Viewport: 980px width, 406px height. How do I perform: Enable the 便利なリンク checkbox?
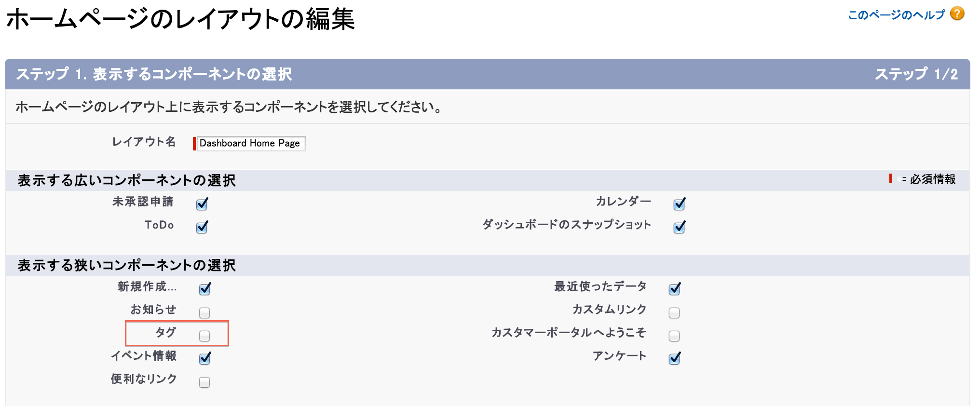coord(204,382)
